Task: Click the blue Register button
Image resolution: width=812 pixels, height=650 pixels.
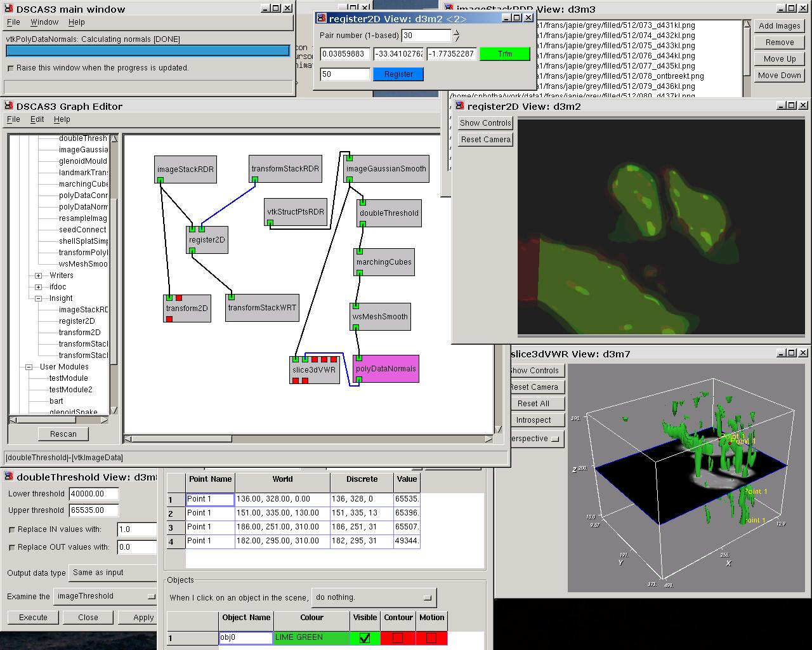Action: 398,74
